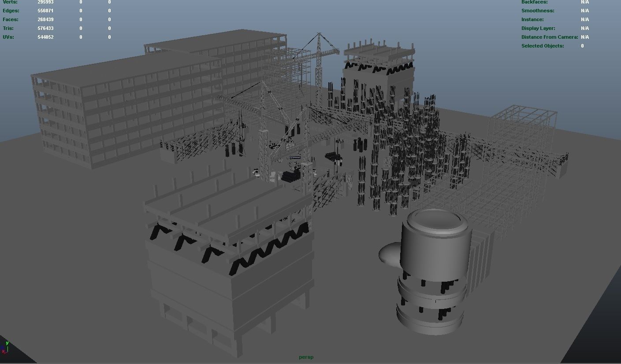
Task: Click the Faces count 268439
Action: click(x=45, y=19)
